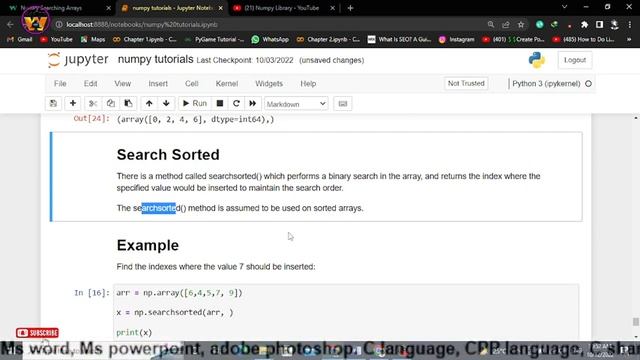
Task: Click the Example heading
Action: (x=148, y=245)
